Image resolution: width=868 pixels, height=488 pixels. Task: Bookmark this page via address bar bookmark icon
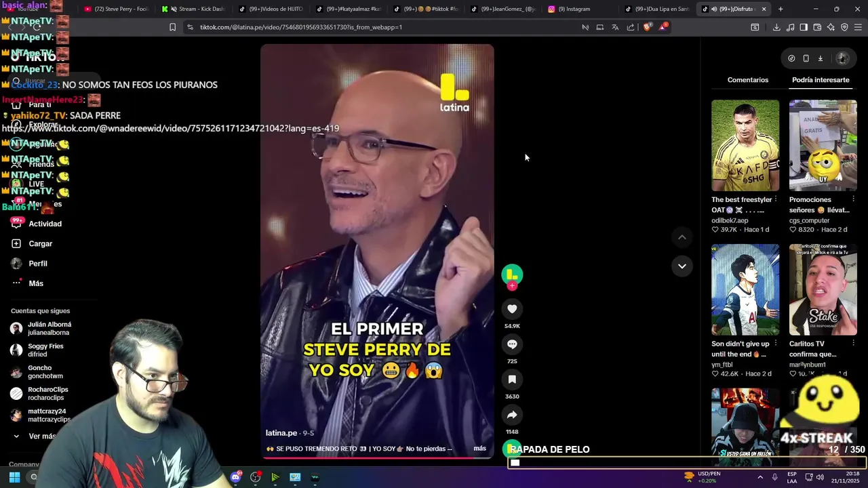(x=172, y=27)
